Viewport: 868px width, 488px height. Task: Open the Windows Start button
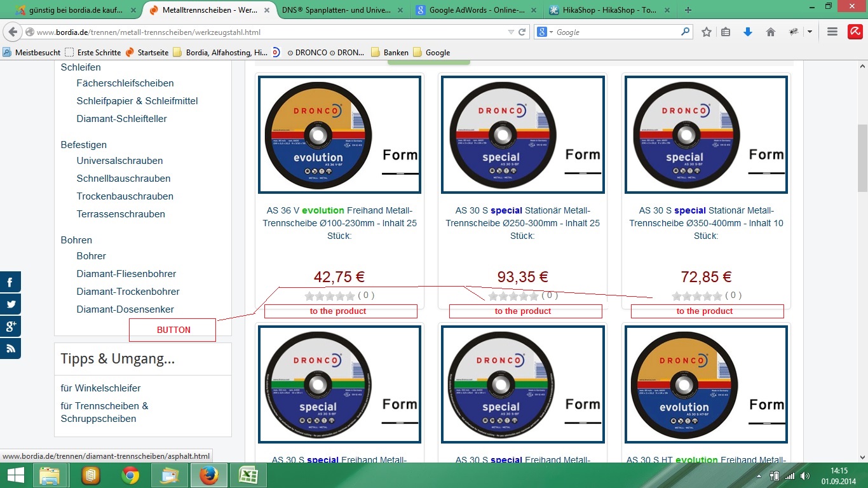[15, 475]
